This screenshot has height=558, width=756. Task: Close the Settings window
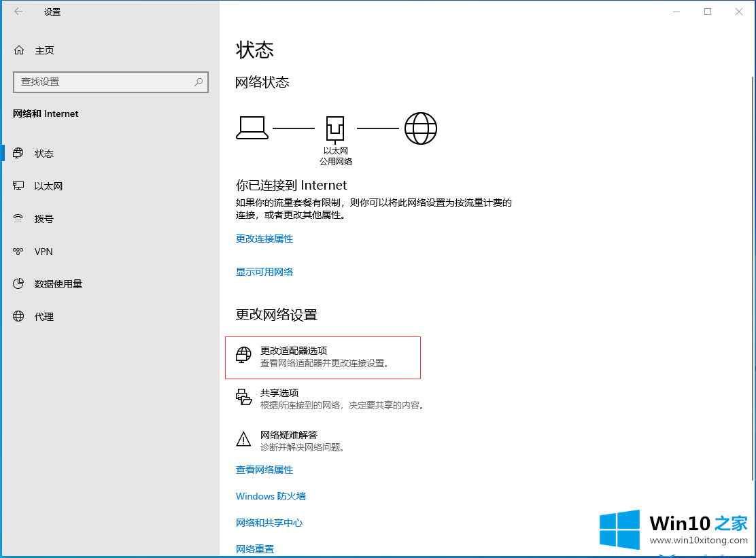click(738, 12)
